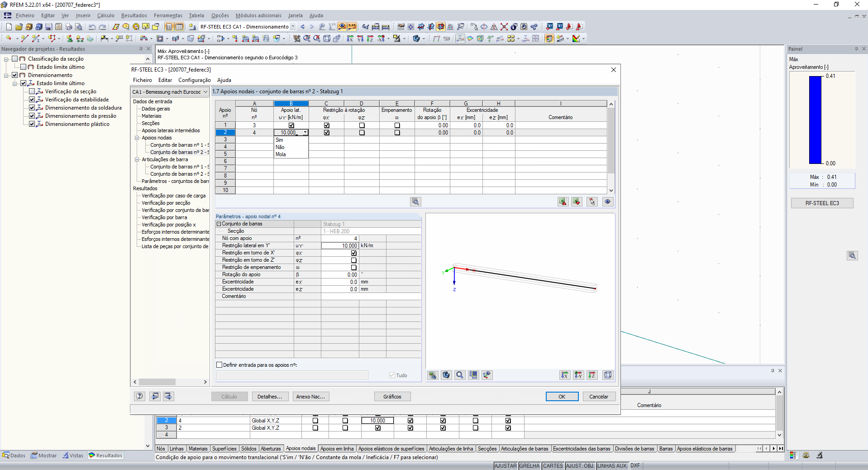This screenshot has height=470, width=868.
Task: Open a model with the folder icon
Action: (x=19, y=27)
